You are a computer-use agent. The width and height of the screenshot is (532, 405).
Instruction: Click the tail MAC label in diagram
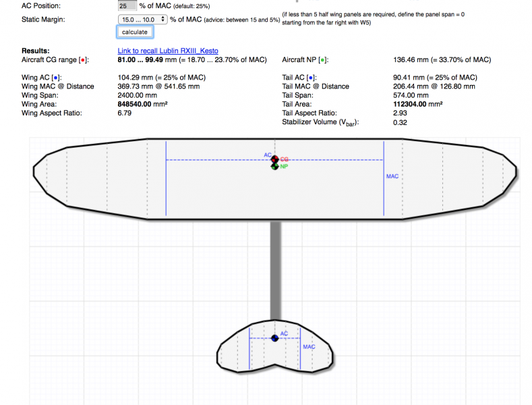309,347
